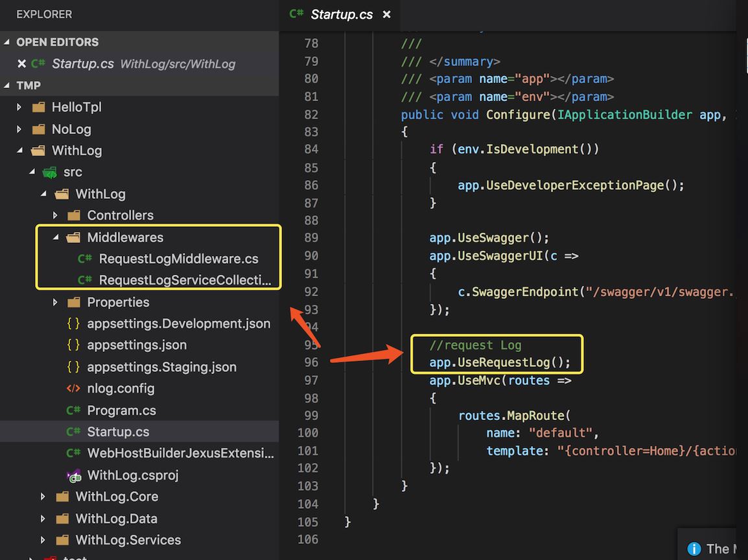Expand the HelloTpl folder

19,107
